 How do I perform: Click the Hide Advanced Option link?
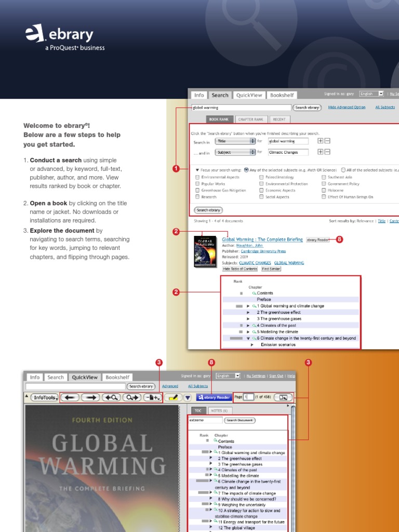[347, 107]
